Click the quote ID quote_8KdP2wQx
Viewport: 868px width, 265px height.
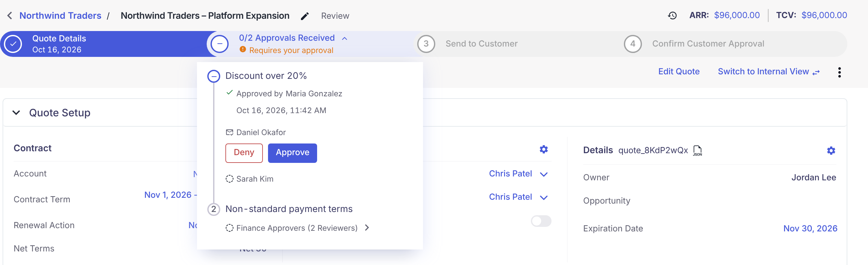[653, 150]
